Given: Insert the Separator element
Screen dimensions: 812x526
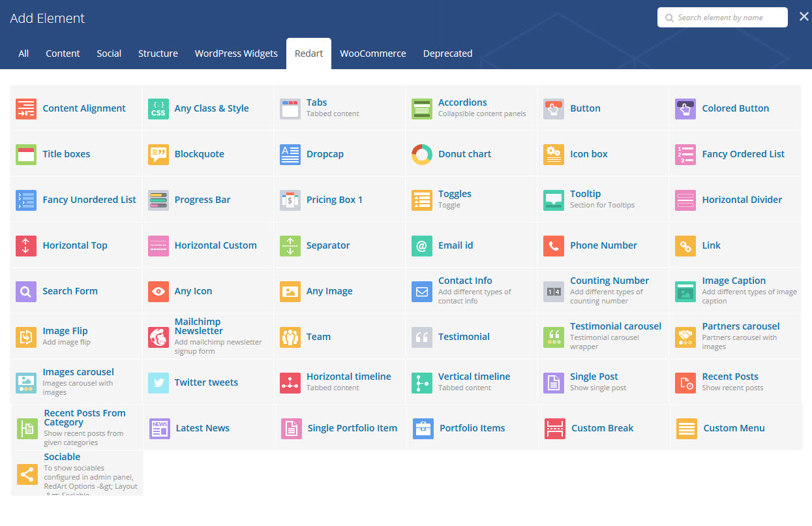Looking at the screenshot, I should click(x=340, y=246).
